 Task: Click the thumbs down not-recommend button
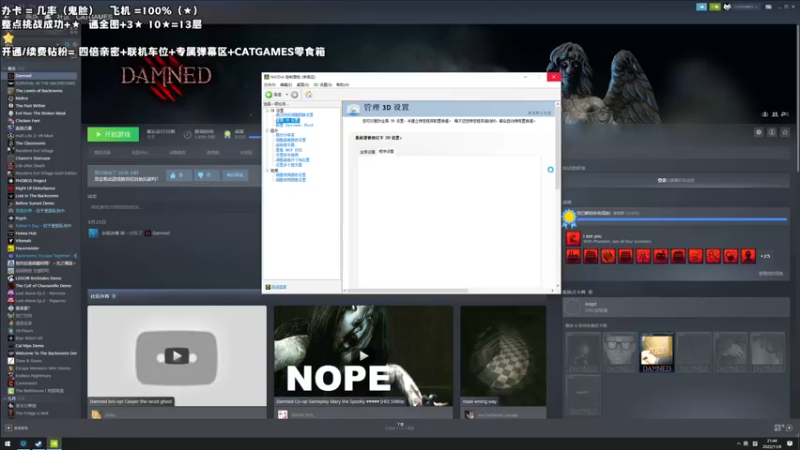(206, 175)
